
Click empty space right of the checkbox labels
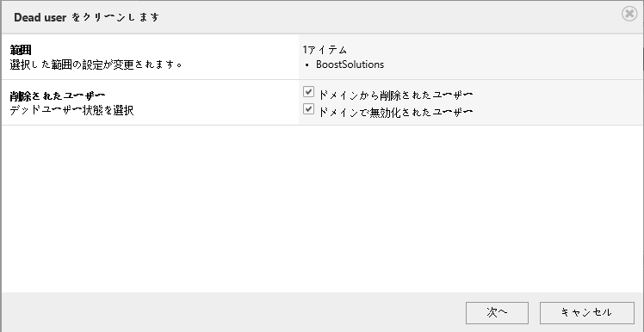click(x=558, y=102)
